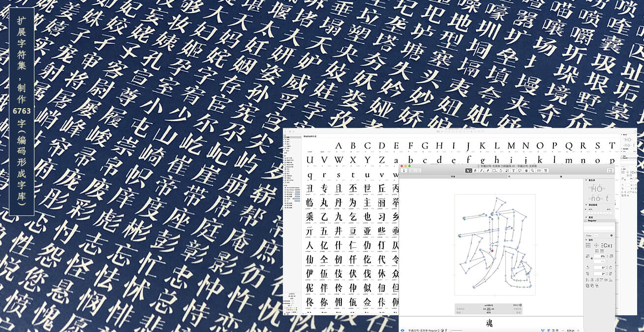Image resolution: width=644 pixels, height=332 pixels.
Task: Activate the Rotate tool in toolbar
Action: tap(501, 171)
